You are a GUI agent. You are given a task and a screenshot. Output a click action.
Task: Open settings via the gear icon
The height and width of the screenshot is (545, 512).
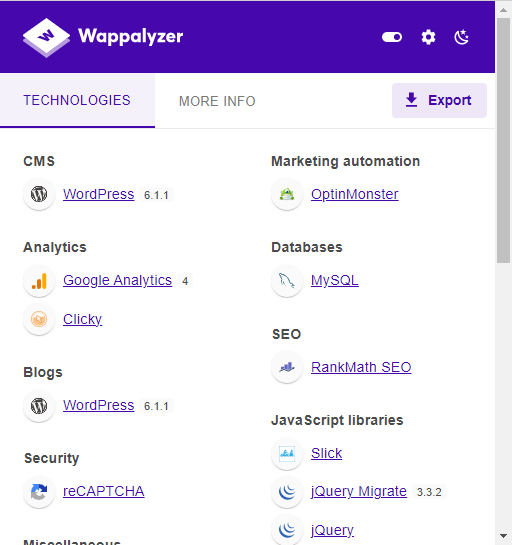coord(428,37)
